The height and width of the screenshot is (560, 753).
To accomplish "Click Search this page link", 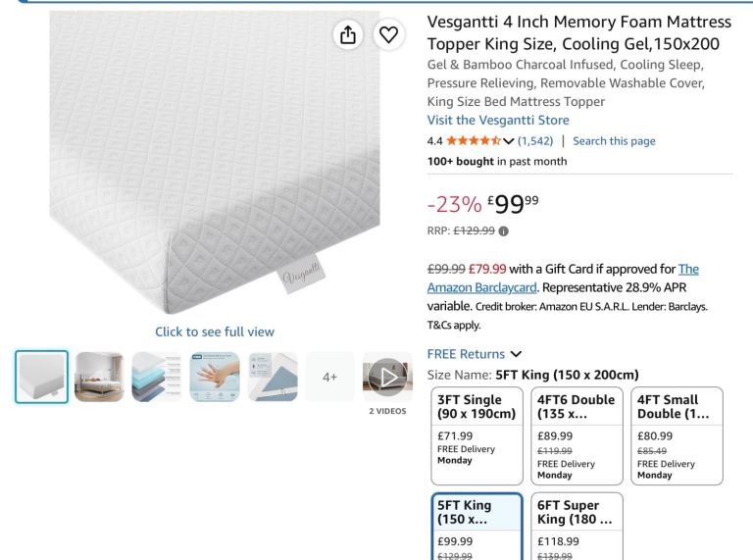I will pos(614,141).
